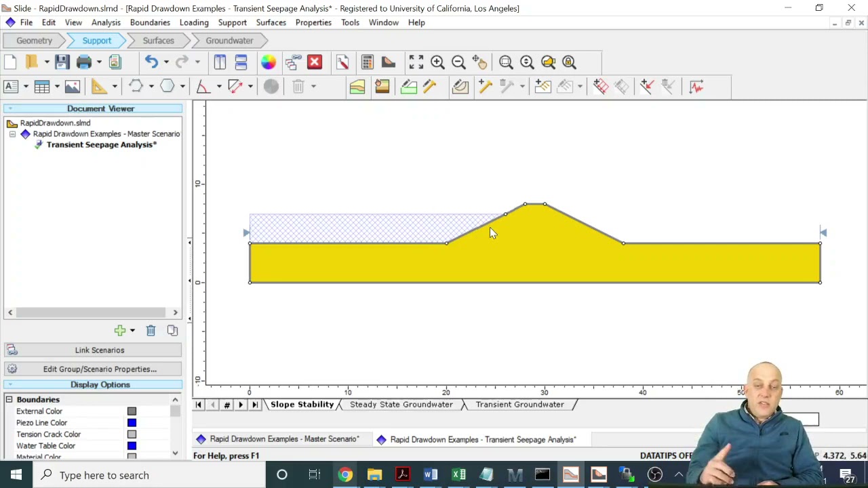Open the polygon tool dropdown arrow
Viewport: 868px width, 488px height.
pos(182,86)
